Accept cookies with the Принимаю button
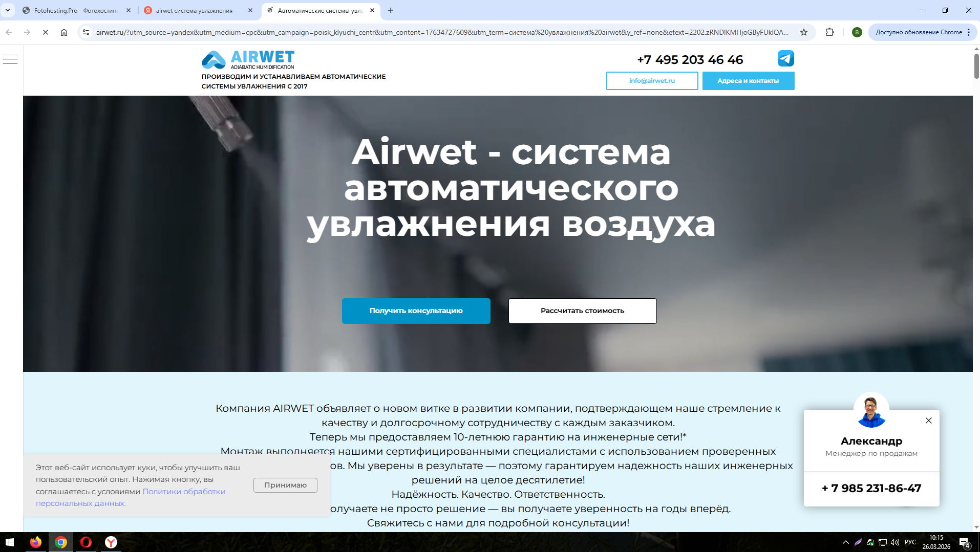 point(285,485)
